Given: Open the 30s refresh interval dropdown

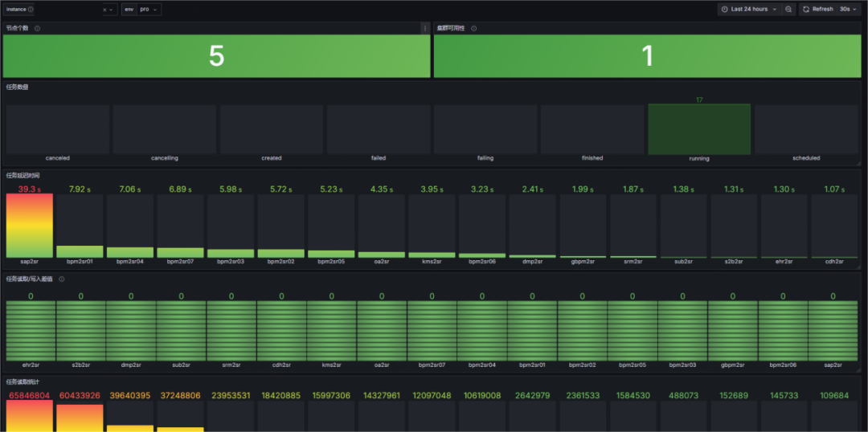Looking at the screenshot, I should click(x=847, y=10).
